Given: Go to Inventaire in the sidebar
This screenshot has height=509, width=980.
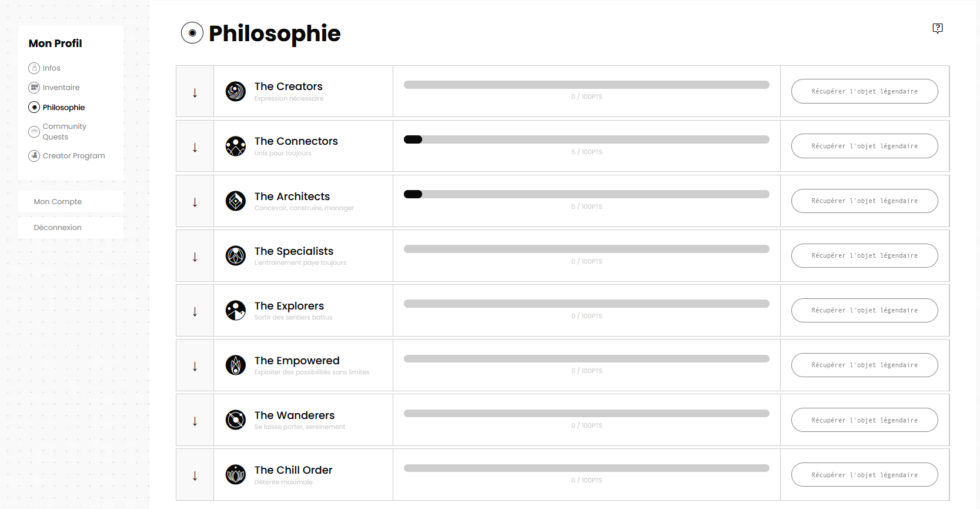Looking at the screenshot, I should (x=61, y=88).
